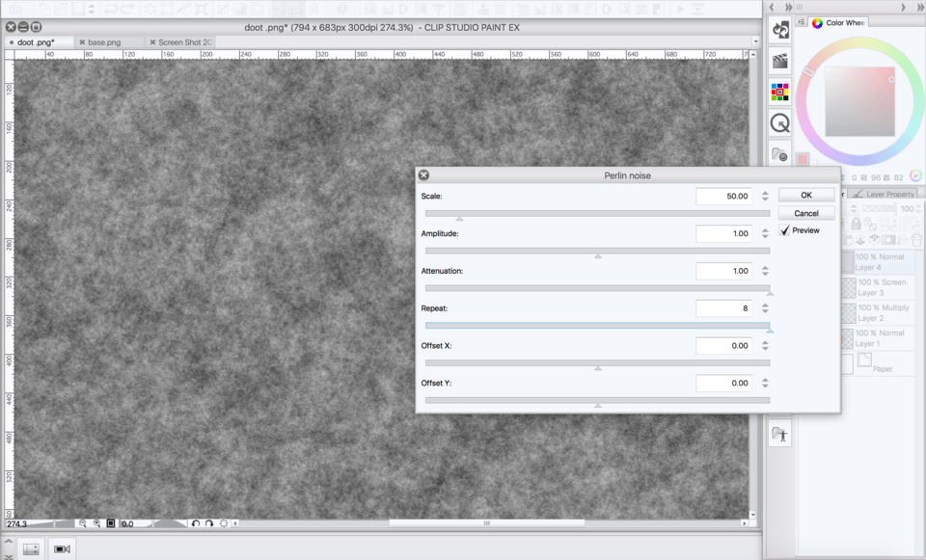The image size is (926, 560).
Task: Confirm Perlin noise with OK
Action: point(805,194)
